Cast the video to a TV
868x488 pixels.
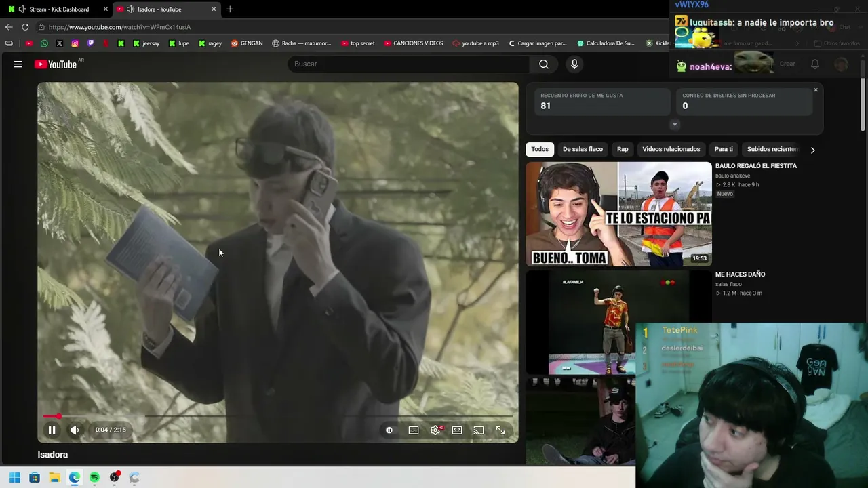(479, 430)
